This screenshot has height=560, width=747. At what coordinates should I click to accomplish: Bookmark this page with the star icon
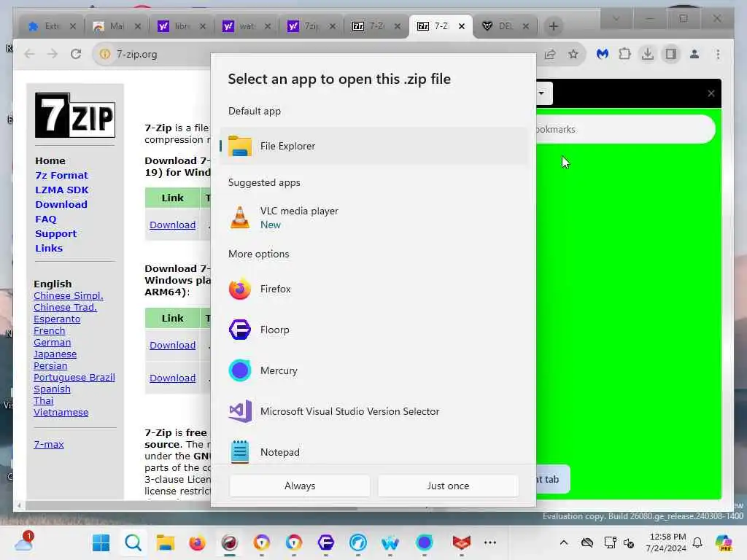point(573,54)
